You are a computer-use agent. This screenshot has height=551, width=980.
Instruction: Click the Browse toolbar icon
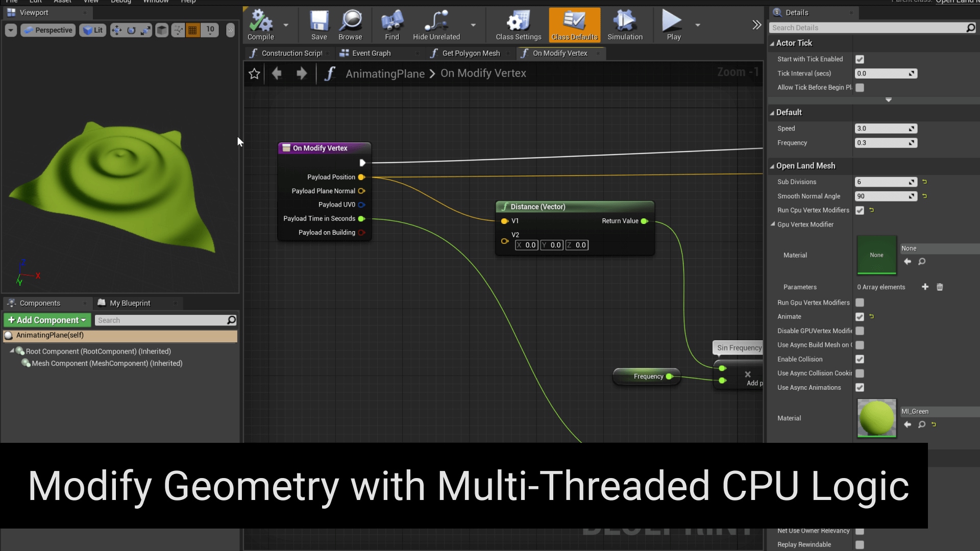pos(350,24)
